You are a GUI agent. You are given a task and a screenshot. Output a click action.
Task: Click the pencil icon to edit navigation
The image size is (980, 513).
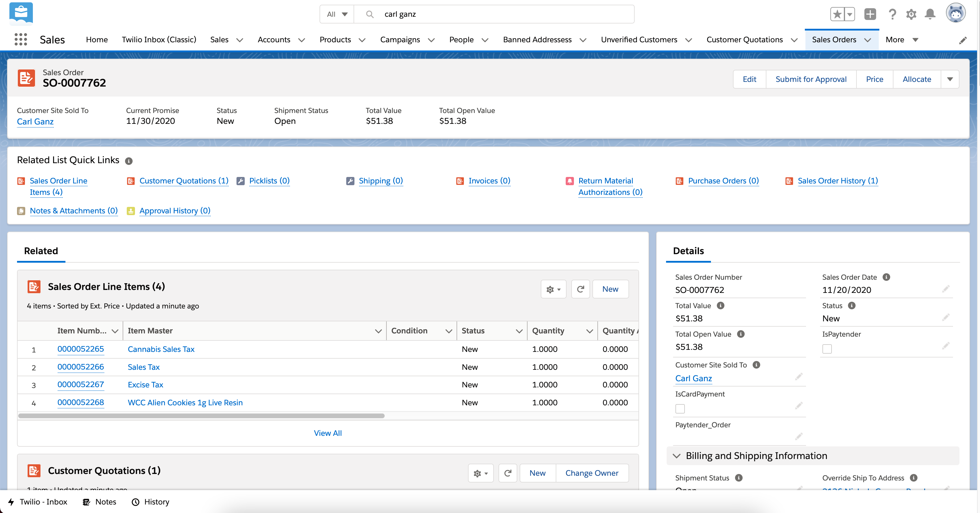coord(963,40)
